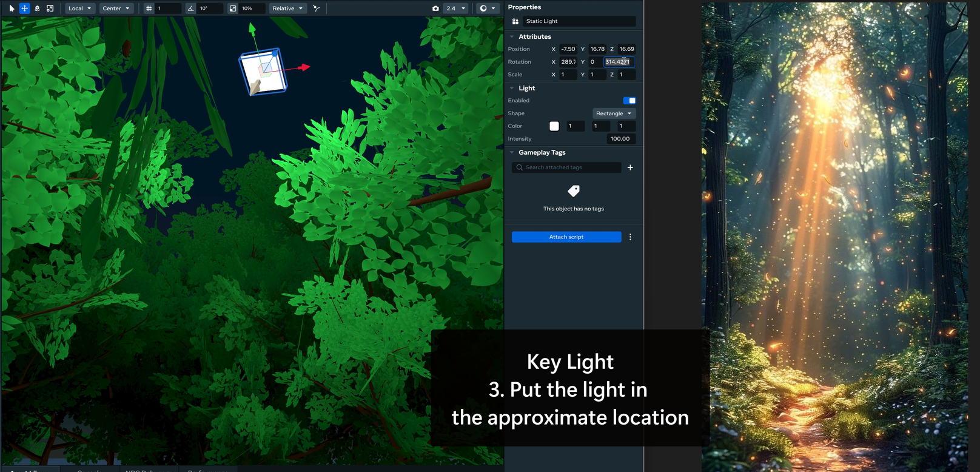Add a gameplay tag with plus icon
The height and width of the screenshot is (472, 980).
[630, 167]
